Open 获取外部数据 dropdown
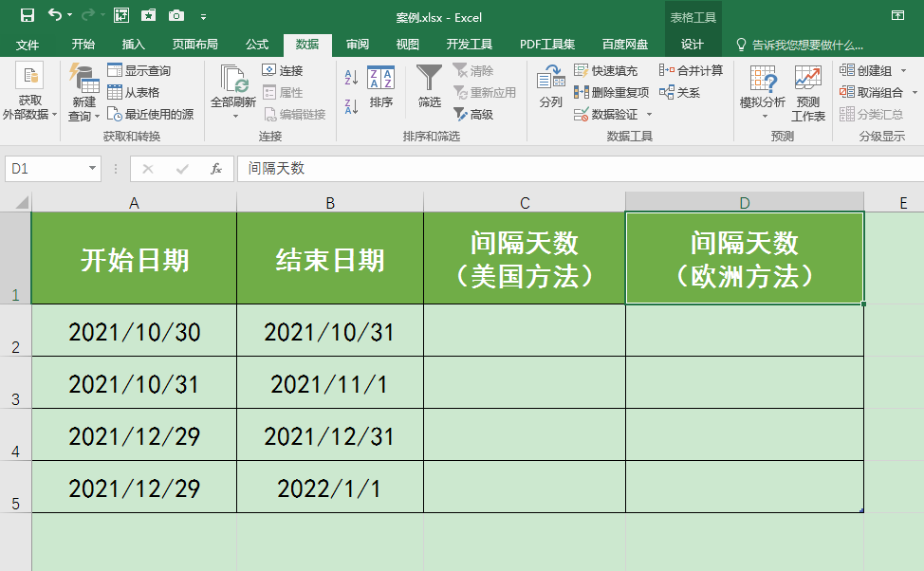 29,91
